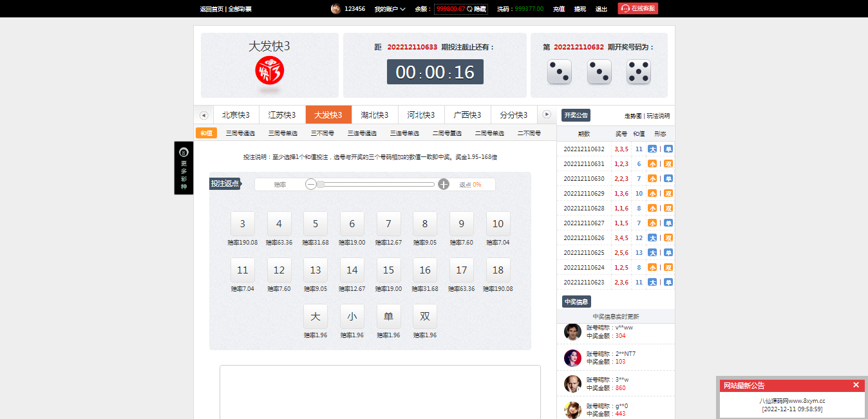Click the 大 badge in row 202212110632
Viewport: 868px width, 419px height.
click(x=652, y=149)
